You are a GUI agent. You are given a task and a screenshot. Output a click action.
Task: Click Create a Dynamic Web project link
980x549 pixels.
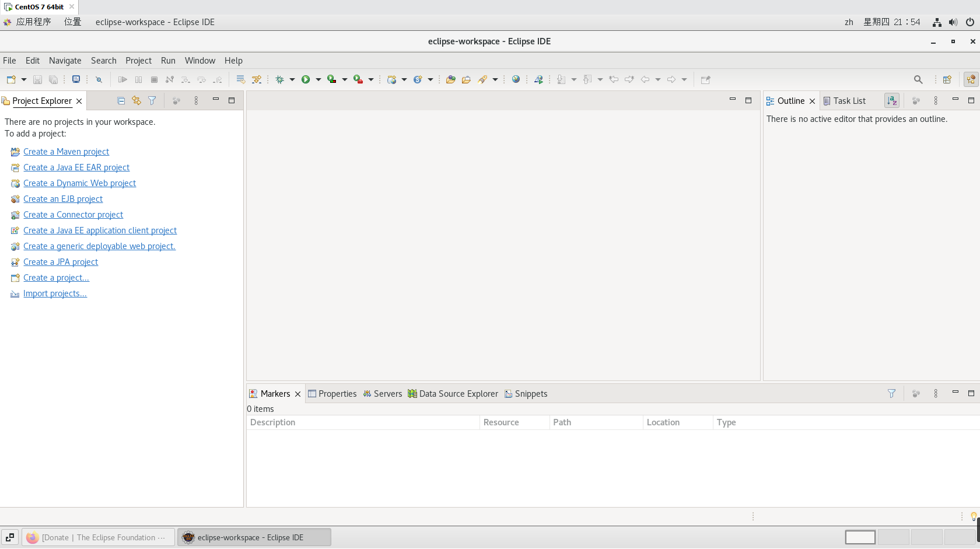point(79,183)
